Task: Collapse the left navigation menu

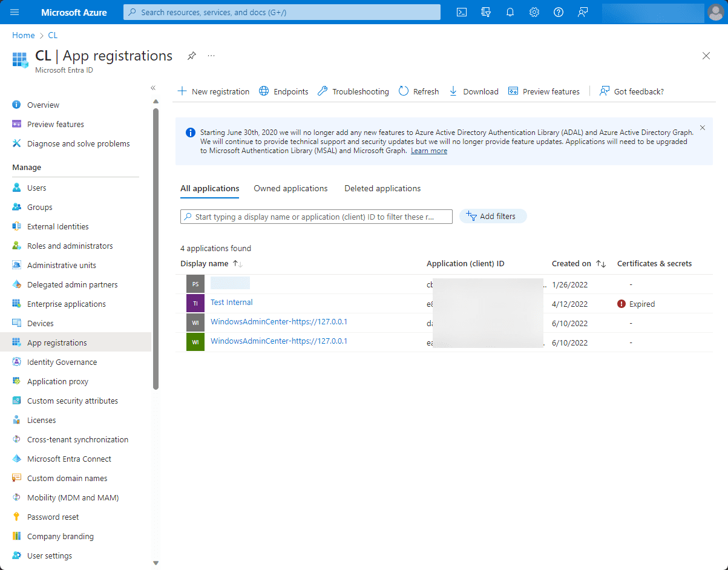Action: [x=153, y=88]
